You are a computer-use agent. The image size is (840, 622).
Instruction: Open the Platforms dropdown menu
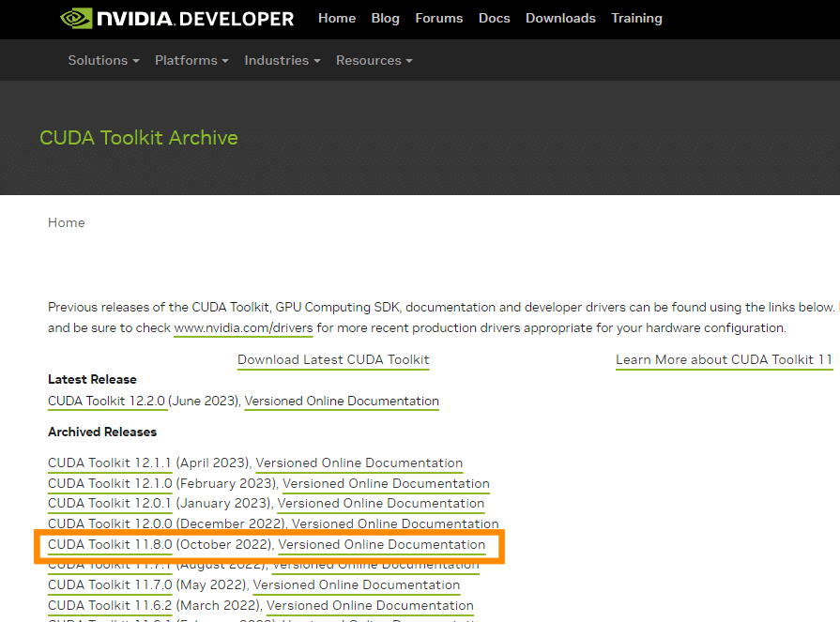[191, 60]
